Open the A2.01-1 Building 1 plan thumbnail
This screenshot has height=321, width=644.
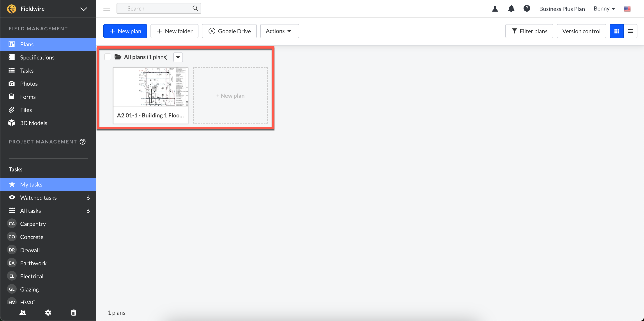point(150,87)
